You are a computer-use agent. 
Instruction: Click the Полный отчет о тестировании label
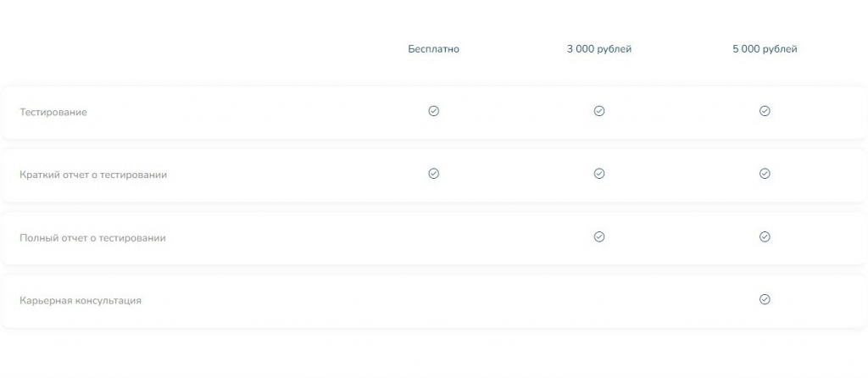92,238
